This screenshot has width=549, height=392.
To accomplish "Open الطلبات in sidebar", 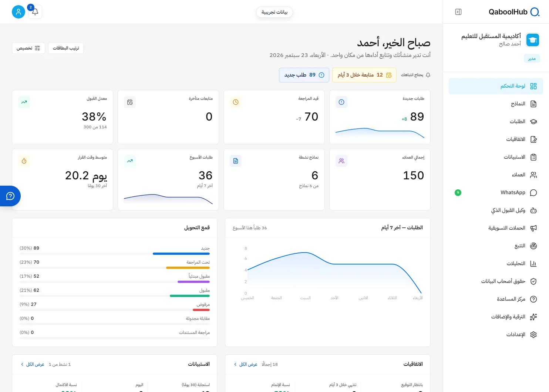I will [x=496, y=122].
